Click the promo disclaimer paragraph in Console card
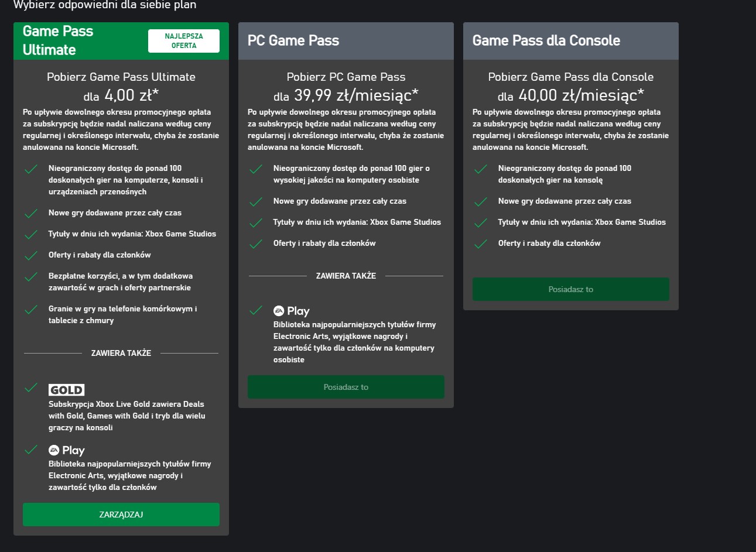 click(x=571, y=129)
